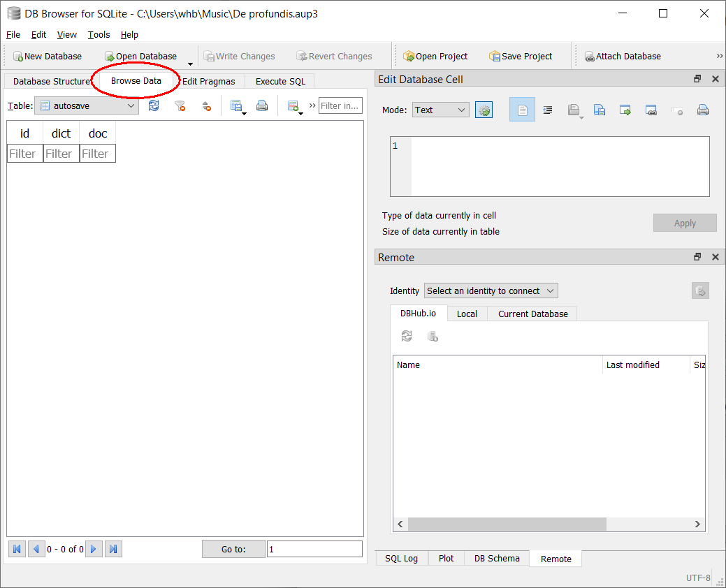Click the Attach Database button
Viewport: 726px width, 588px height.
[x=623, y=57]
